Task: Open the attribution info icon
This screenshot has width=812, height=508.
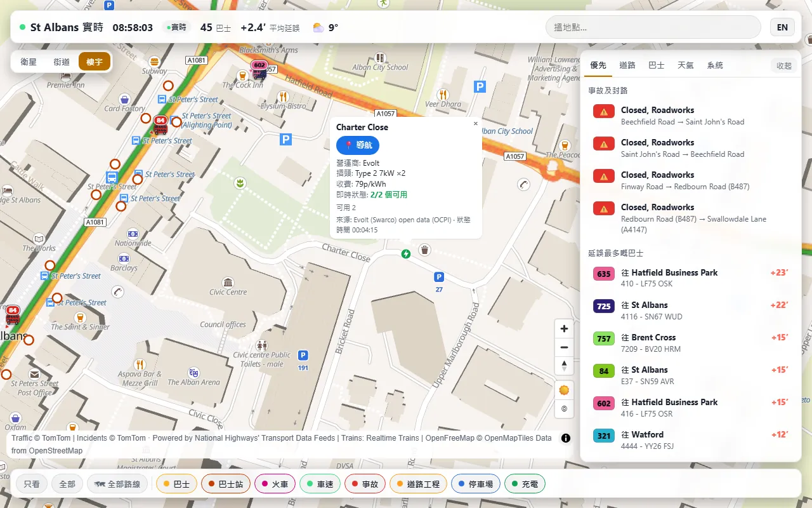Action: [x=566, y=438]
